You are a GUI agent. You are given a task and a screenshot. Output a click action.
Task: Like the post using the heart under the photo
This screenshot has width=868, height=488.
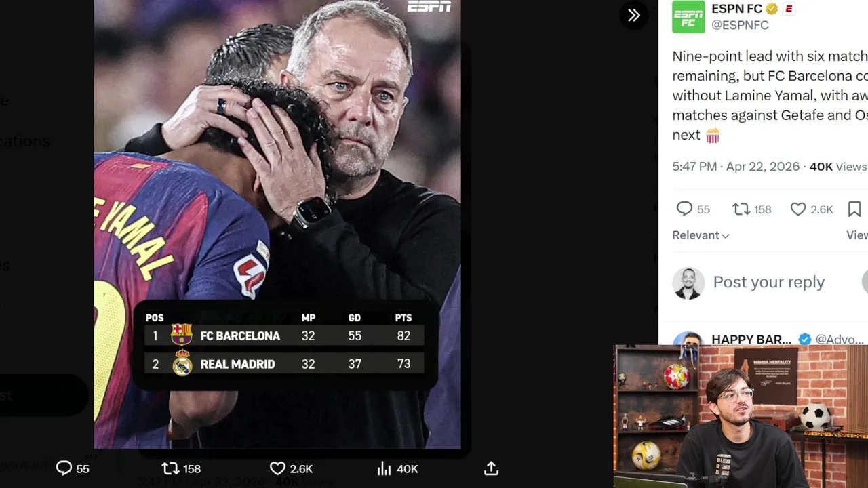277,468
